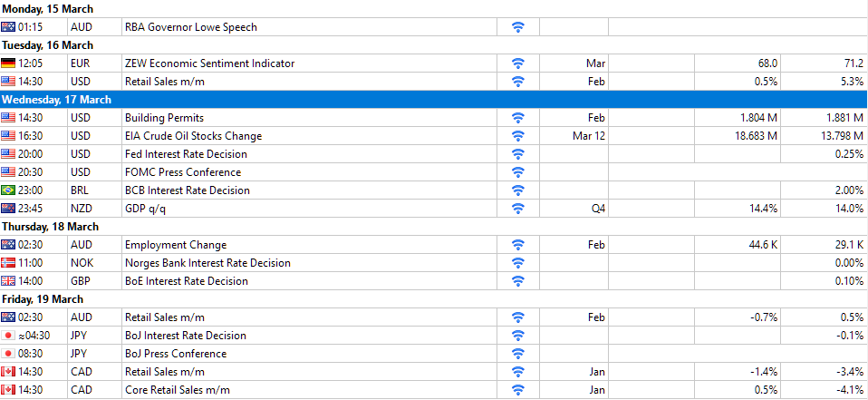This screenshot has width=868, height=400.
Task: Select the BoJ Interest Rate Decision event
Action: pos(186,336)
